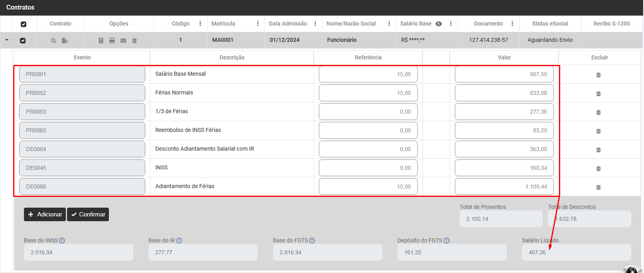This screenshot has width=644, height=273.
Task: Click the value field showing 907,50
Action: pyautogui.click(x=504, y=74)
